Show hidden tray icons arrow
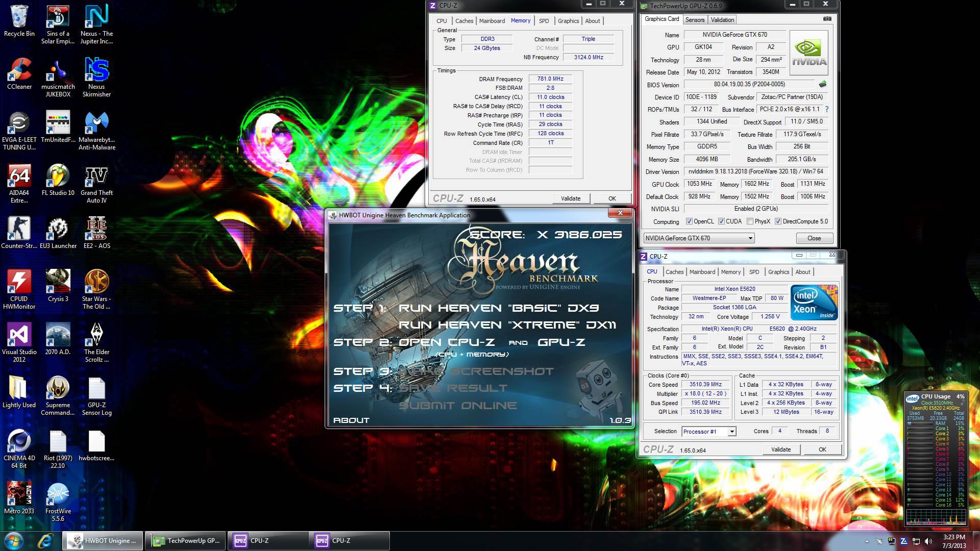This screenshot has width=980, height=551. 867,541
